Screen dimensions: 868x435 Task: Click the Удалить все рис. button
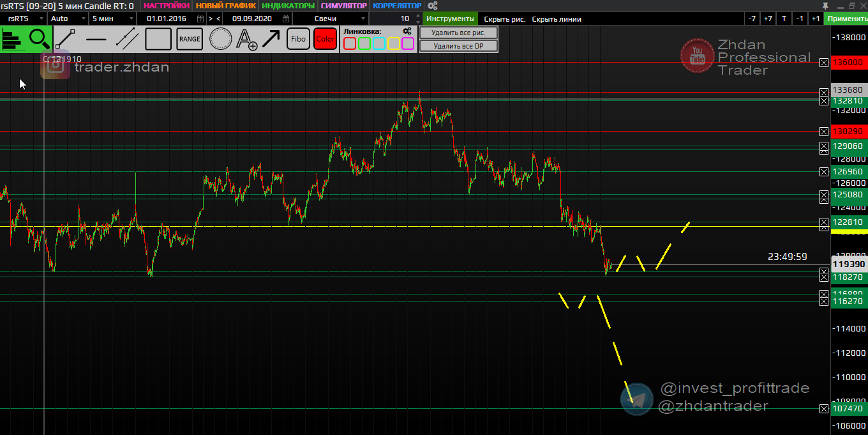click(458, 33)
